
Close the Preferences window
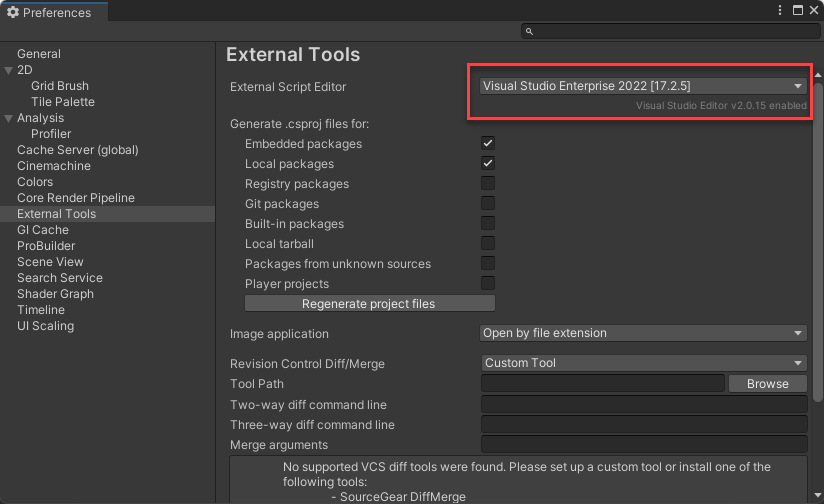[x=813, y=10]
